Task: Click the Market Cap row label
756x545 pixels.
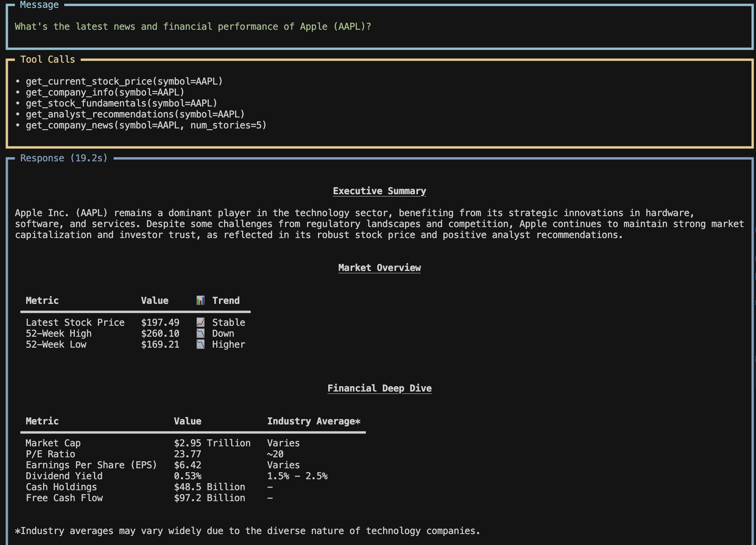Action: pos(53,443)
